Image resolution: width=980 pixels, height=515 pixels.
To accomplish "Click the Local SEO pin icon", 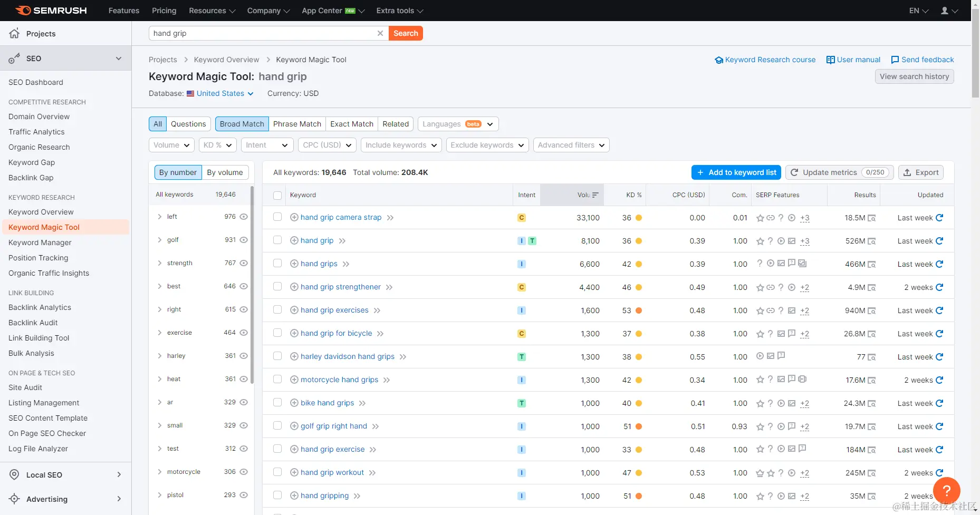I will pyautogui.click(x=15, y=474).
